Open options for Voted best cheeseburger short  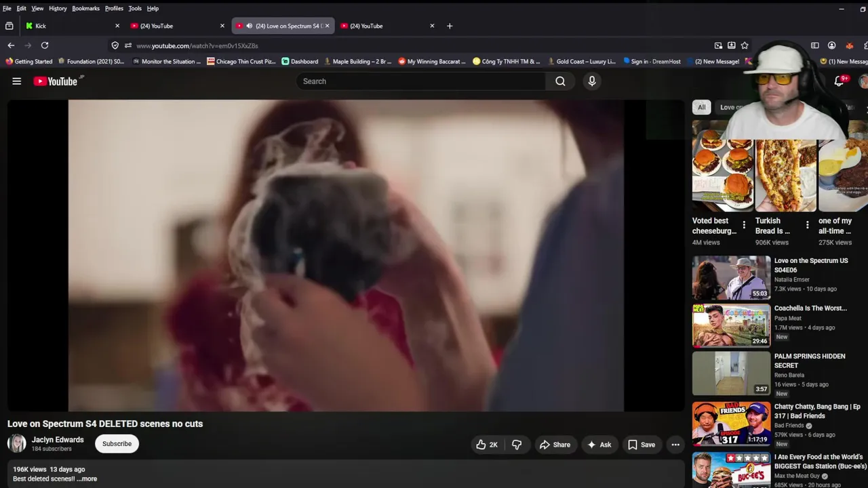[x=744, y=225]
